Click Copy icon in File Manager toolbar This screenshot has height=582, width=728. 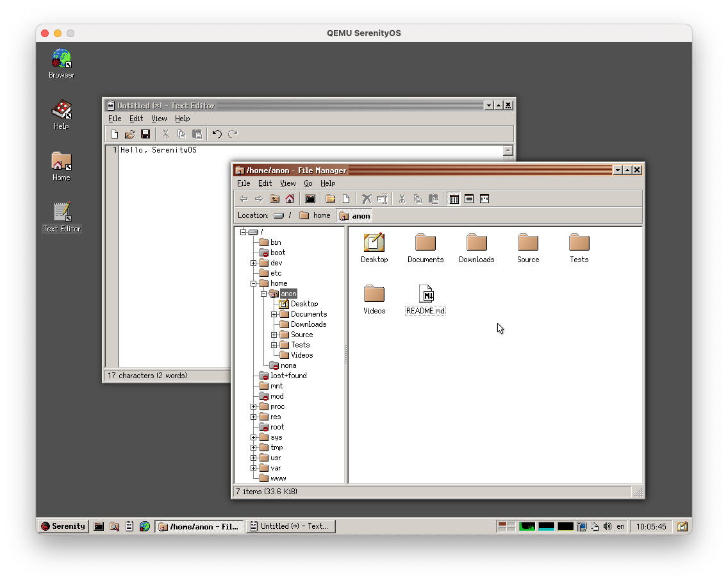click(418, 199)
